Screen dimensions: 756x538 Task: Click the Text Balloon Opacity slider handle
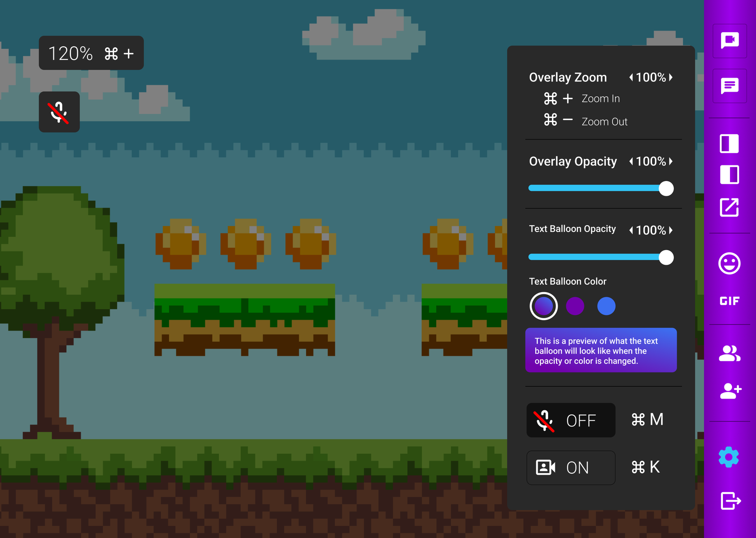click(x=666, y=258)
